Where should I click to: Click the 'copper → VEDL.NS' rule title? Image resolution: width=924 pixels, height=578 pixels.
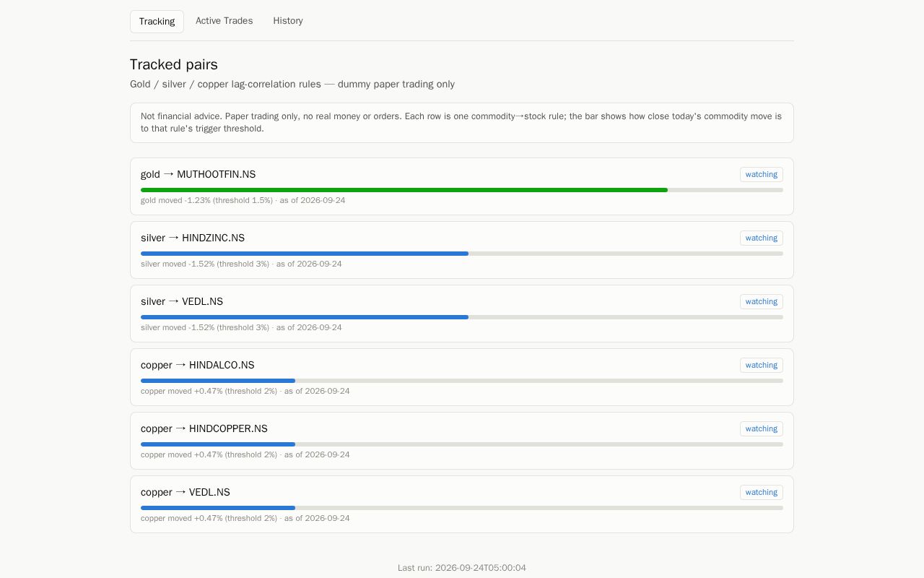tap(186, 492)
